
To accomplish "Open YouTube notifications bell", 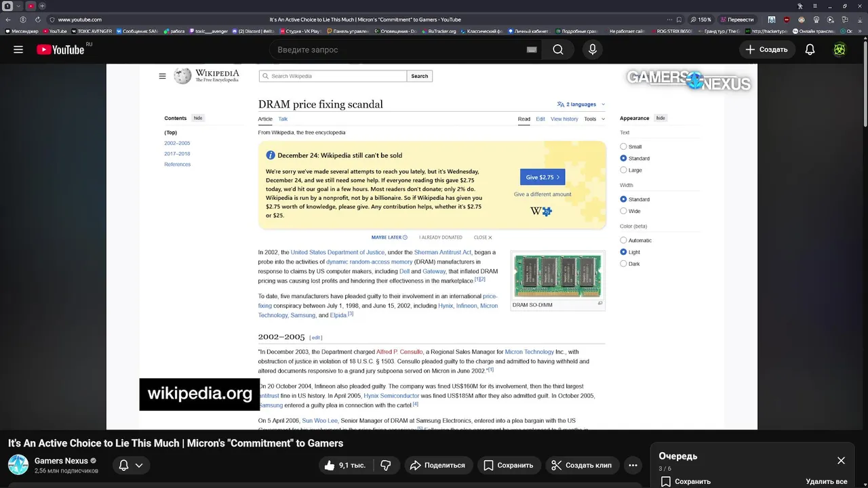I will click(x=810, y=49).
